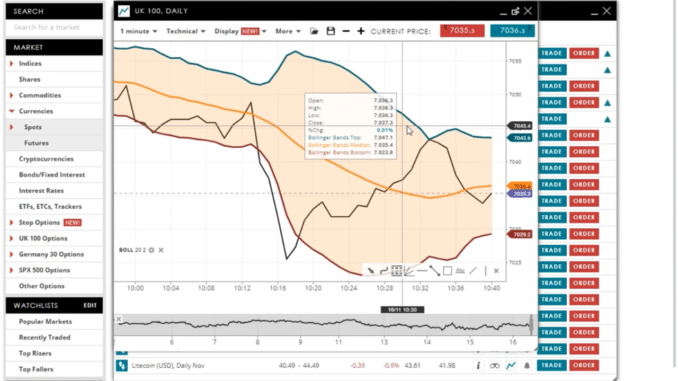Open BOLL indicator settings gear

pyautogui.click(x=151, y=250)
